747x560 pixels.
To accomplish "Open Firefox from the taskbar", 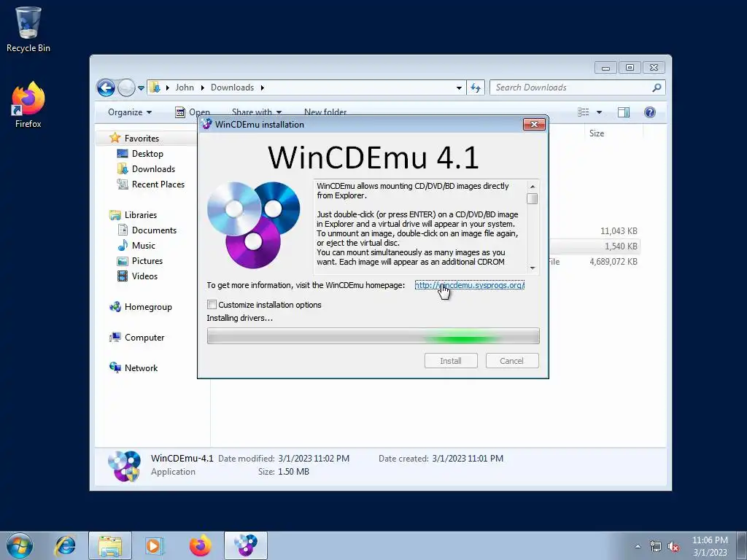I will point(201,545).
